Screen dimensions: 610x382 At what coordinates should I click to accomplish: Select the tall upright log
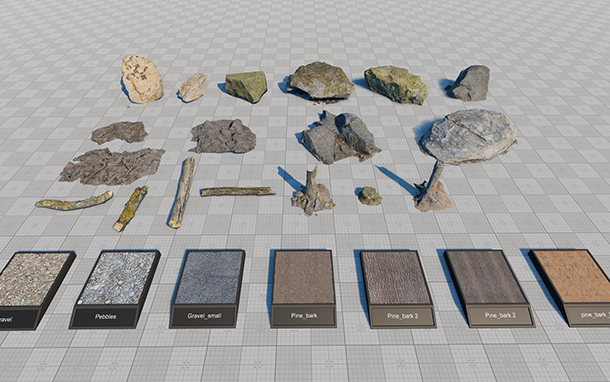tap(182, 193)
